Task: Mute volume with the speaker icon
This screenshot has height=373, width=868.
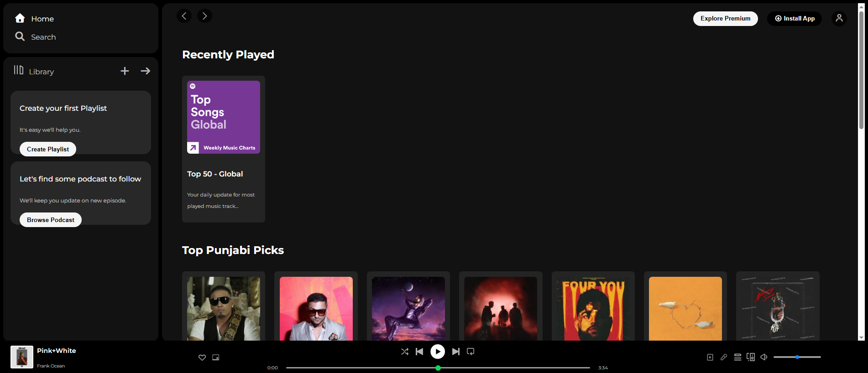Action: [x=764, y=357]
